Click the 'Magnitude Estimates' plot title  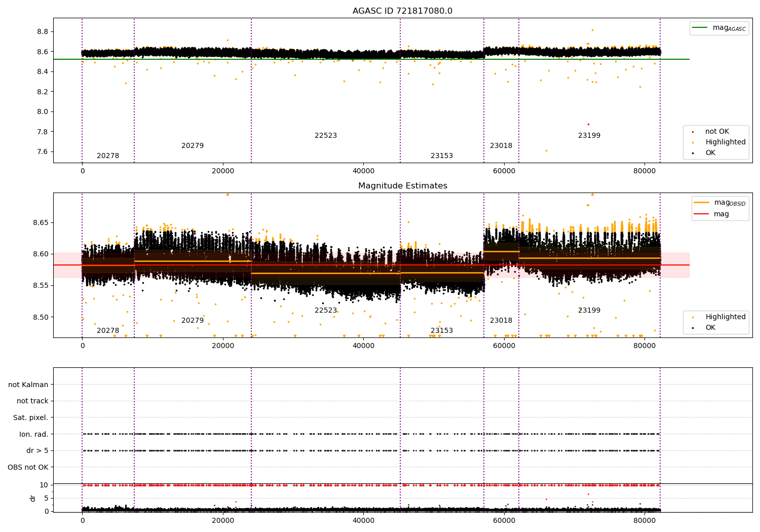tap(403, 186)
